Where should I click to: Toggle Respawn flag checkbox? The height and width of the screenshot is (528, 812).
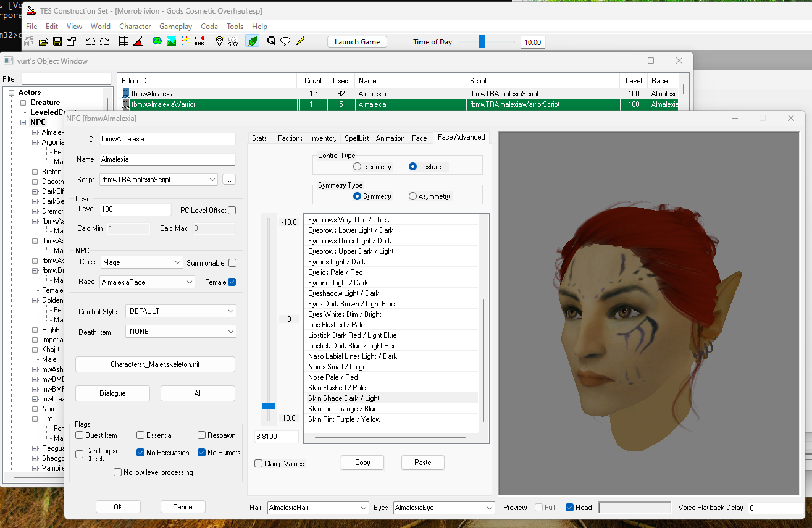202,435
